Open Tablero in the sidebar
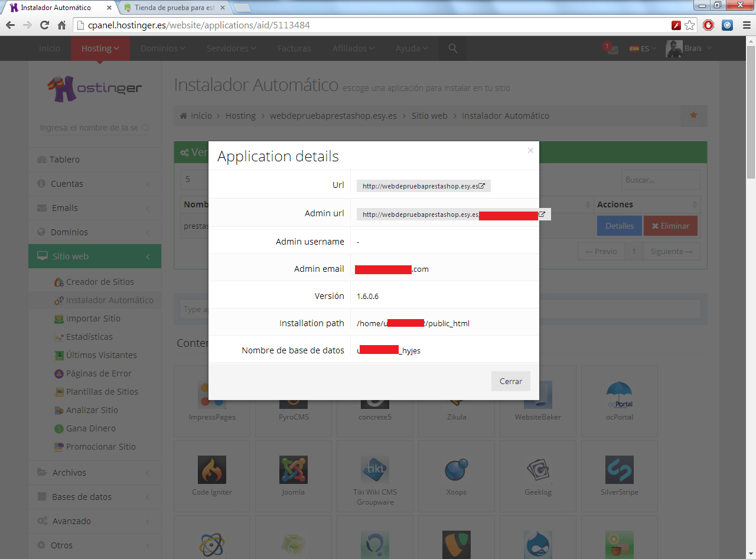756x559 pixels. click(x=94, y=160)
